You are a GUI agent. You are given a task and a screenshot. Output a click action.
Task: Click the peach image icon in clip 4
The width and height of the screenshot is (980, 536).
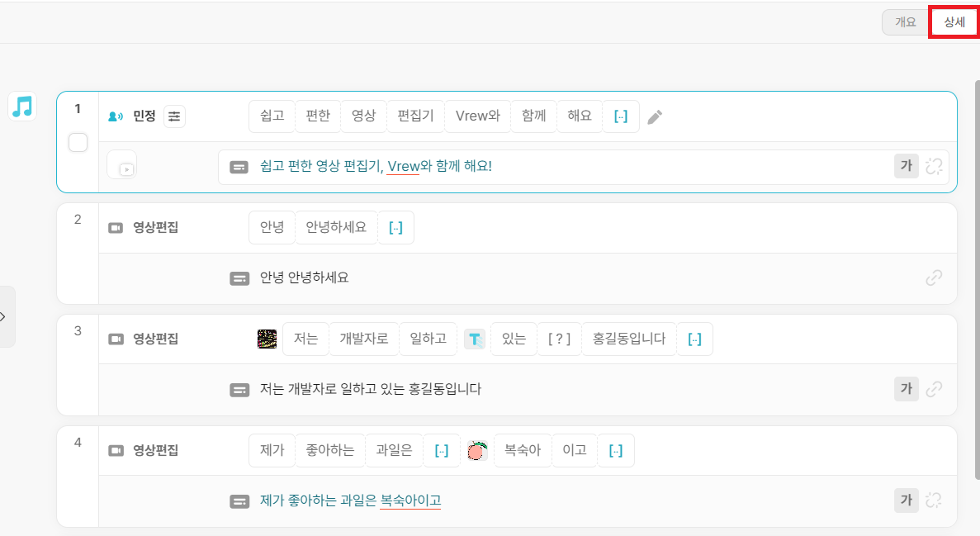(x=477, y=450)
